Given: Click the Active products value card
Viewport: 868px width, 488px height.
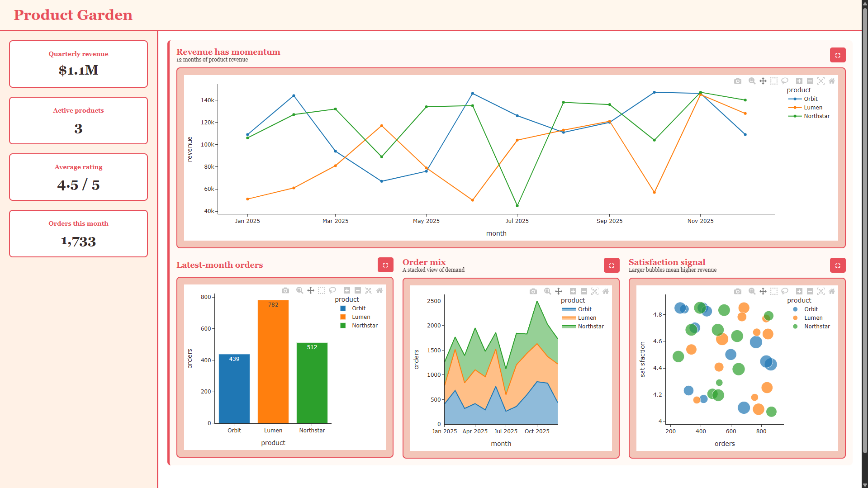Looking at the screenshot, I should click(78, 120).
